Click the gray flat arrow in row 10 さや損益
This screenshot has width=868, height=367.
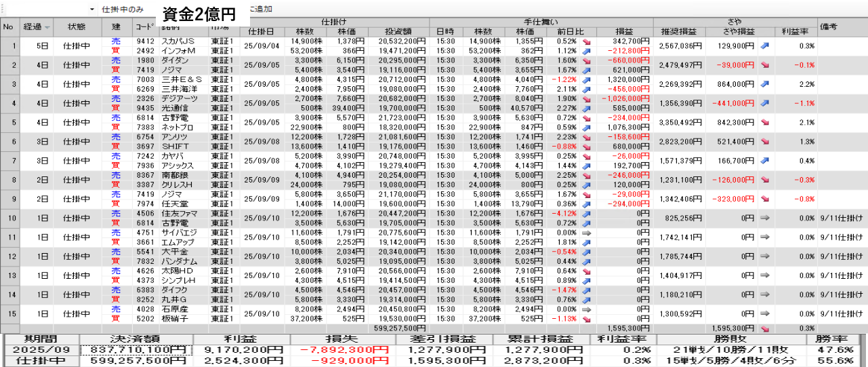coord(765,218)
